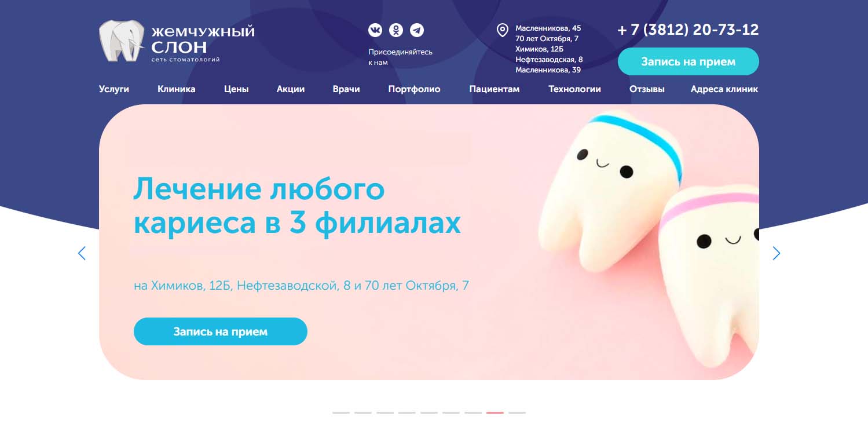Image resolution: width=868 pixels, height=434 pixels.
Task: Advance to next slide with right arrow
Action: click(777, 253)
